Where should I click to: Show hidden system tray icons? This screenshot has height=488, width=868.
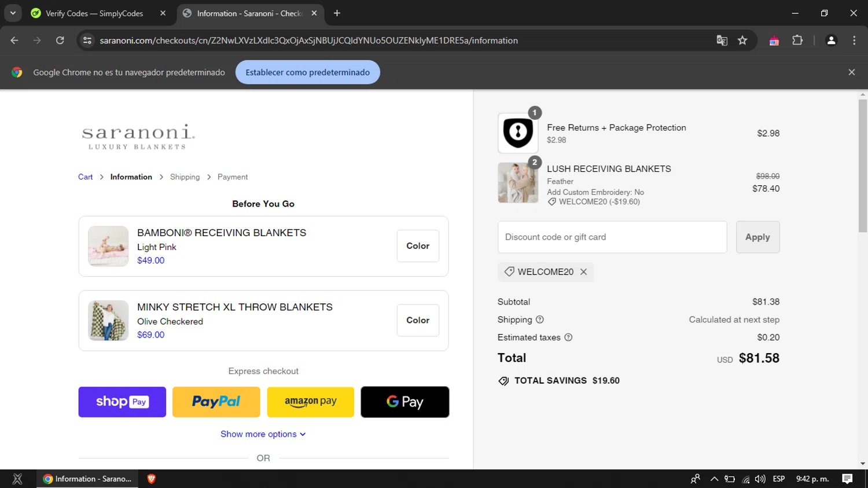[714, 479]
